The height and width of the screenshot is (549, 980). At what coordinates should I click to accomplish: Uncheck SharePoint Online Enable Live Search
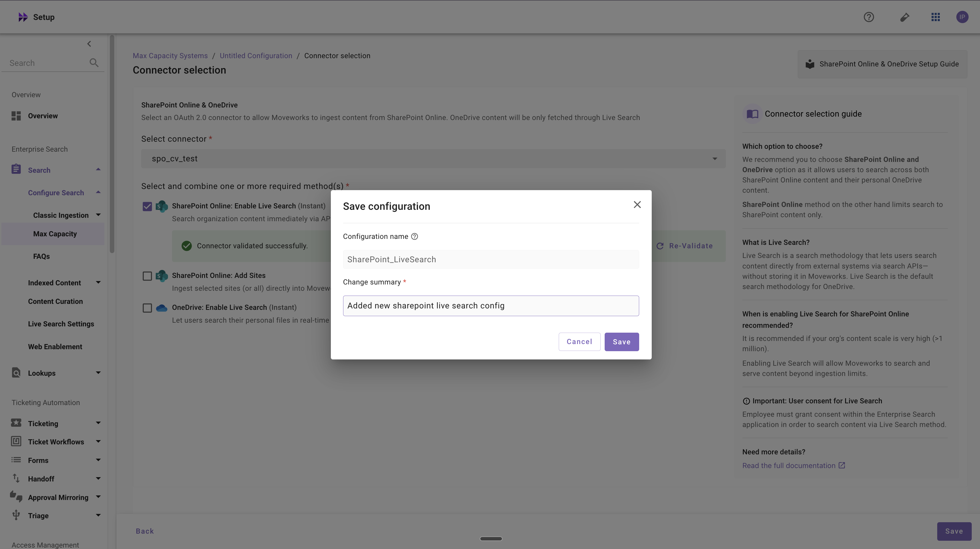tap(147, 206)
